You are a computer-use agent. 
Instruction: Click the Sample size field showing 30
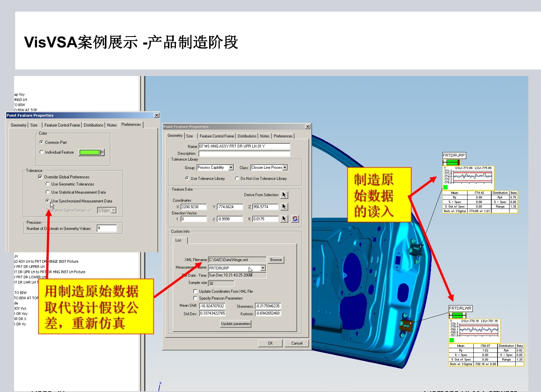point(221,283)
